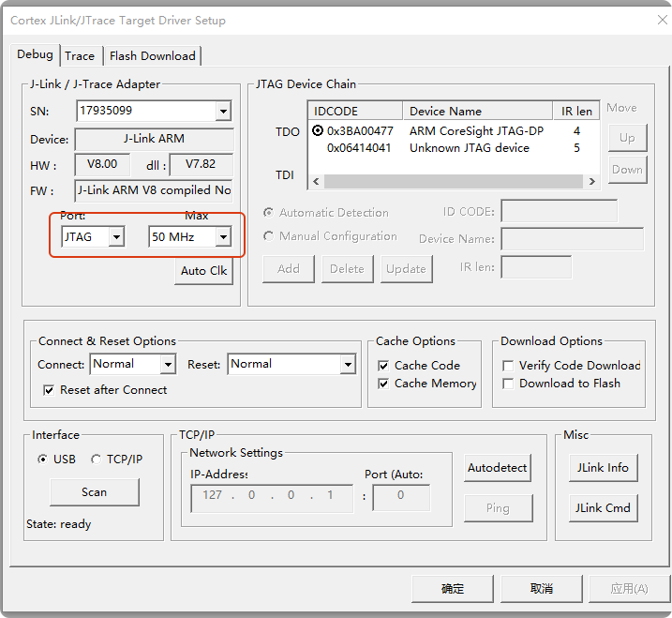Expand the SN serial number dropdown
Screen dimensions: 672x618
223,111
